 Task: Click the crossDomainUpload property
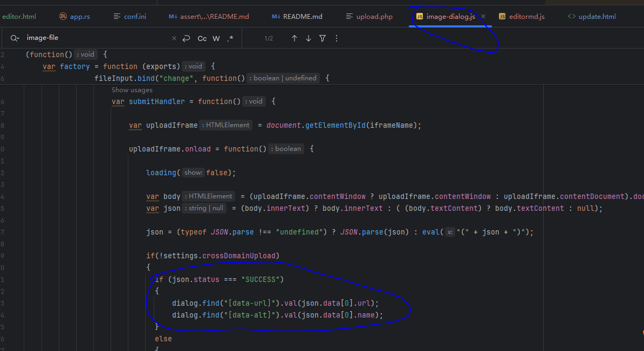238,256
